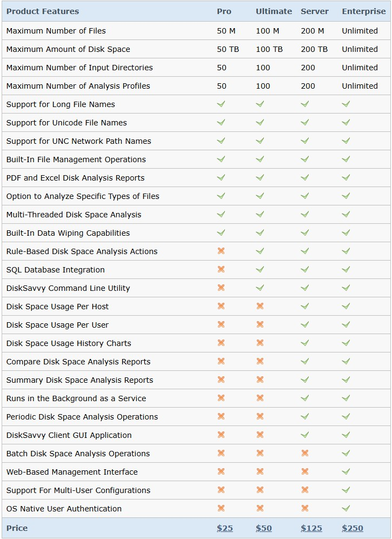Viewport: 392px width, 539px height.
Task: Click Pro cross for SQL Database Integration
Action: tap(221, 270)
